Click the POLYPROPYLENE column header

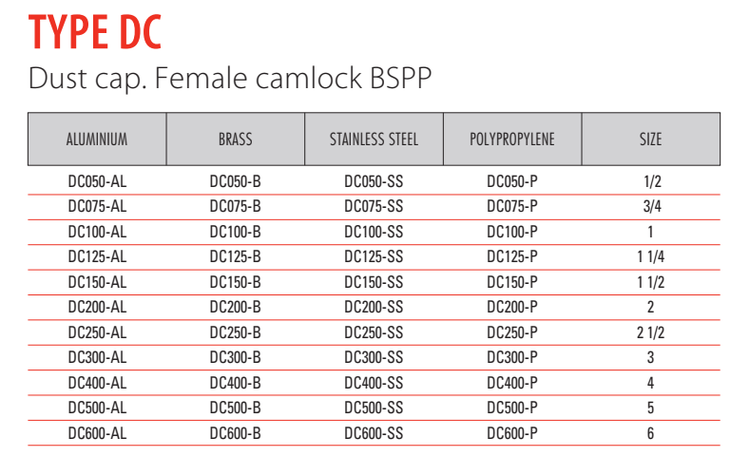(x=512, y=140)
